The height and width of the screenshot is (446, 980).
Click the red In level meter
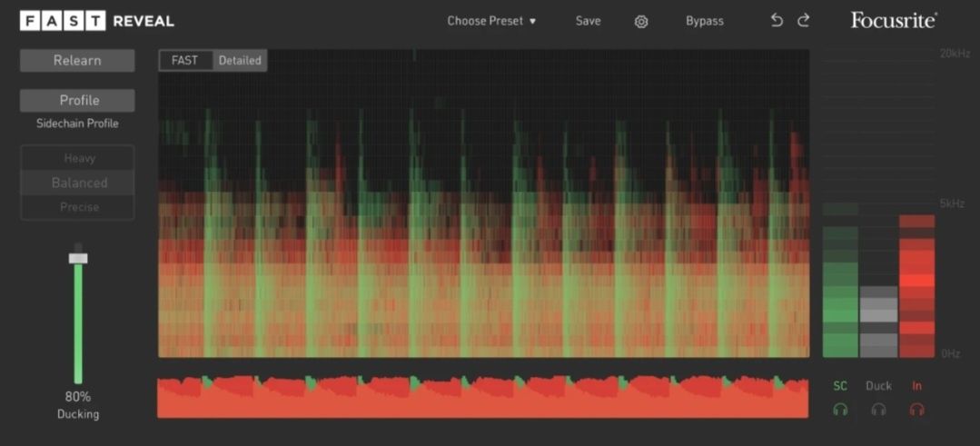(x=916, y=286)
